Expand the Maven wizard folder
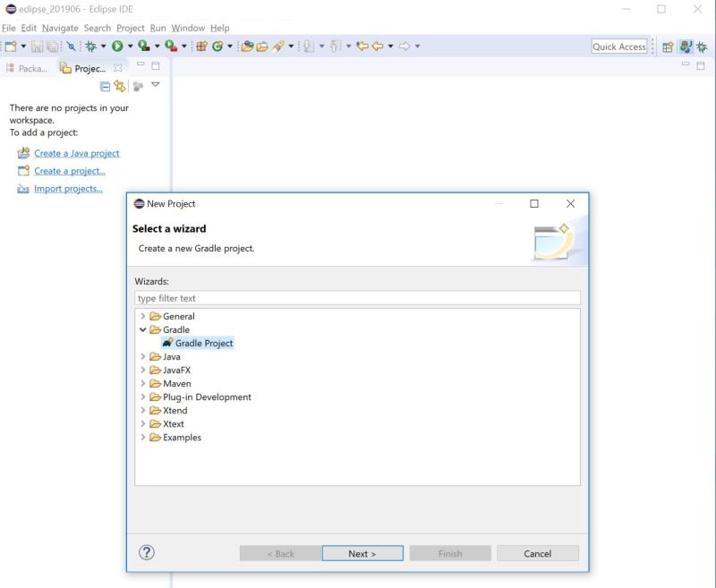Screen dimensions: 716x588 (x=143, y=383)
